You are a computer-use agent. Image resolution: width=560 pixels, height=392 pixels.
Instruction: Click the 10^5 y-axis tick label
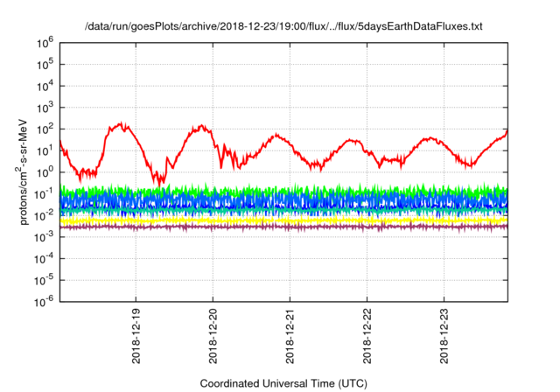tap(45, 65)
